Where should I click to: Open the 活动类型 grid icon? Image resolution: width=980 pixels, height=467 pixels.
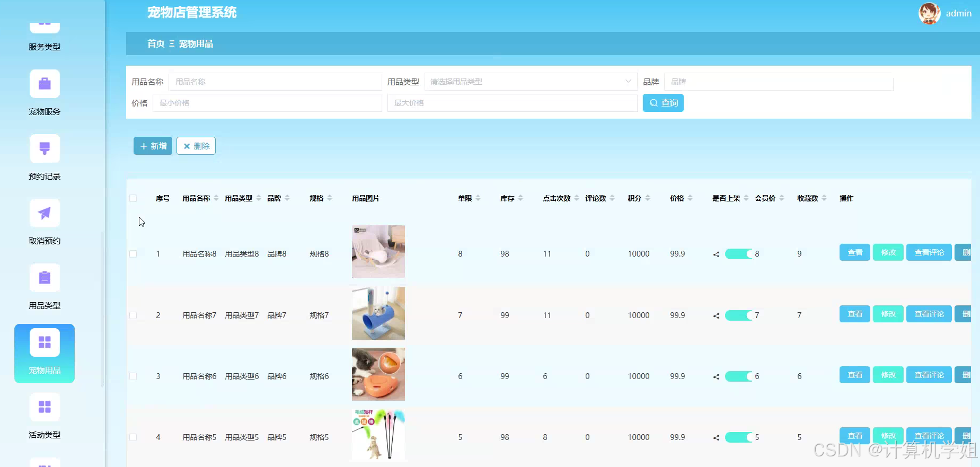[45, 407]
